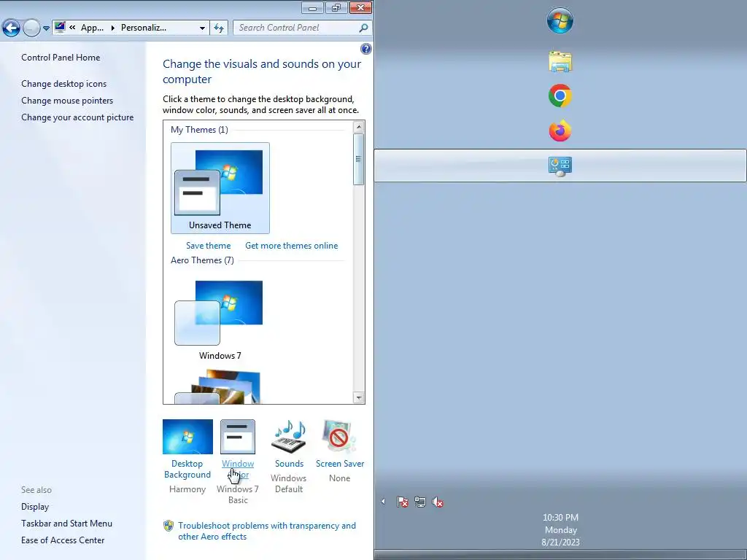Open the Sounds icon
This screenshot has height=560, width=747.
tap(289, 437)
